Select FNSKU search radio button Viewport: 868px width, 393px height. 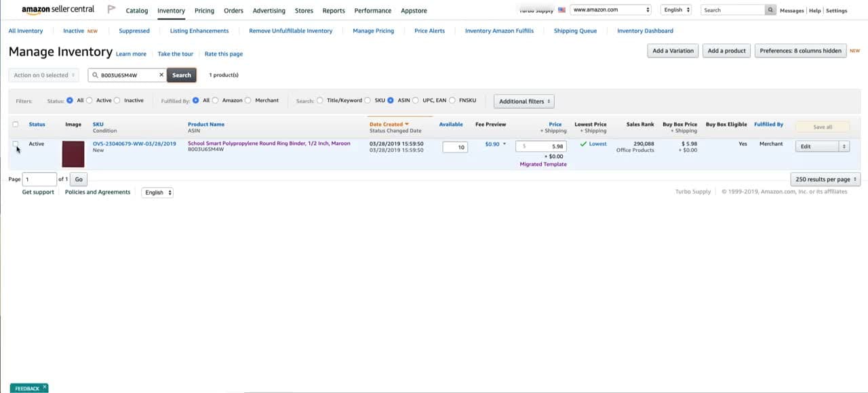(452, 100)
